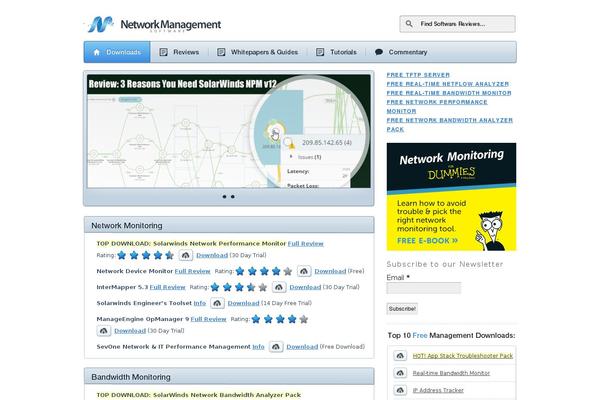Click the search magnifier icon

click(409, 24)
